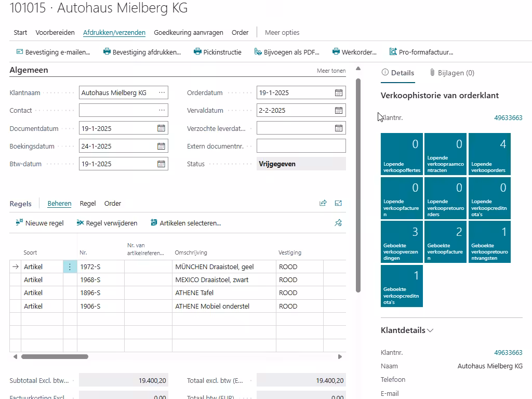Open row options for item 1972-S
This screenshot has height=399, width=532.
click(x=70, y=267)
